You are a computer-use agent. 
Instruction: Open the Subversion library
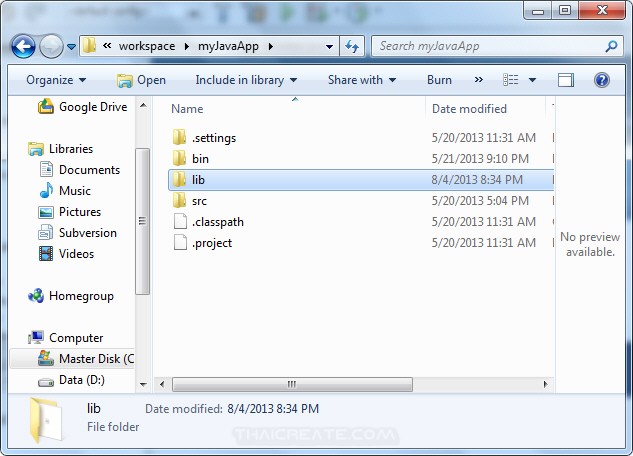pos(78,233)
